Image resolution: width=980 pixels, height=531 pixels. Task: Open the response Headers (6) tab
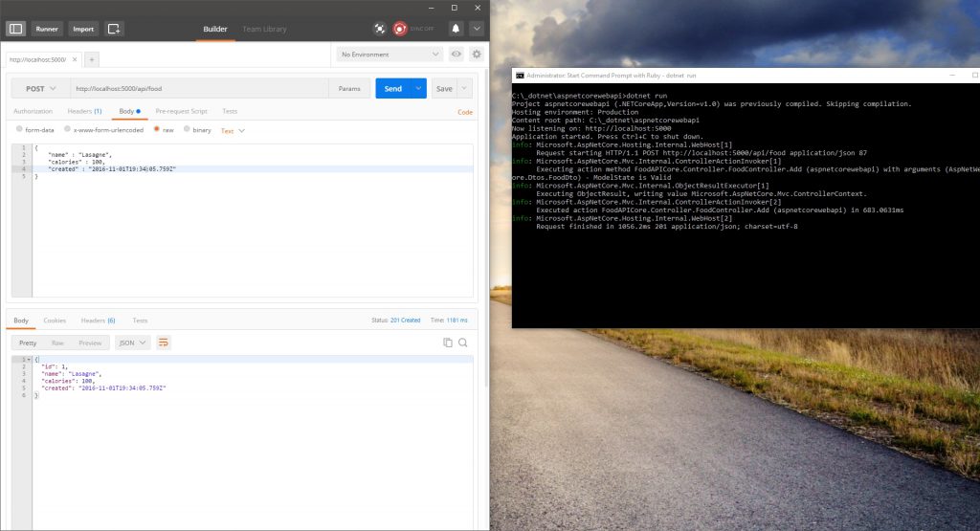tap(99, 321)
